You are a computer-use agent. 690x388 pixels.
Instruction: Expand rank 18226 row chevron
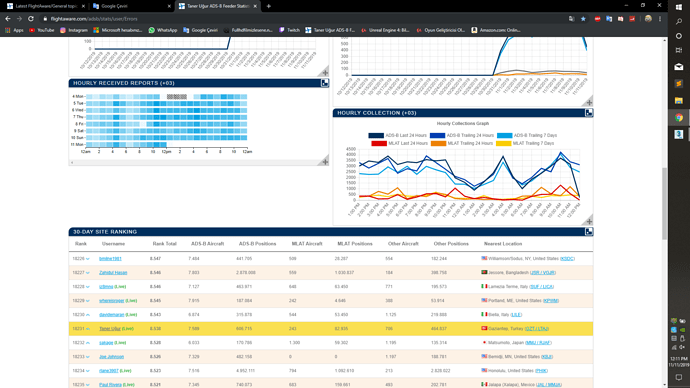88,259
